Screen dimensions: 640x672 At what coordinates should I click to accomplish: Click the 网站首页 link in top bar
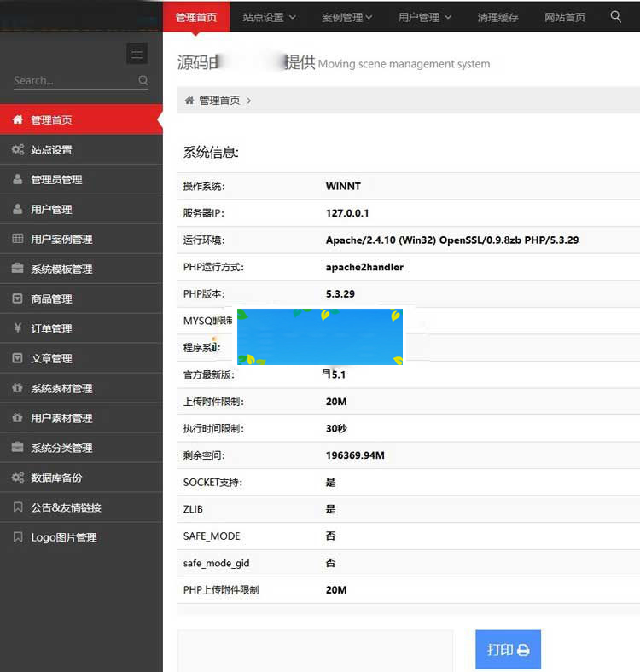(x=565, y=17)
